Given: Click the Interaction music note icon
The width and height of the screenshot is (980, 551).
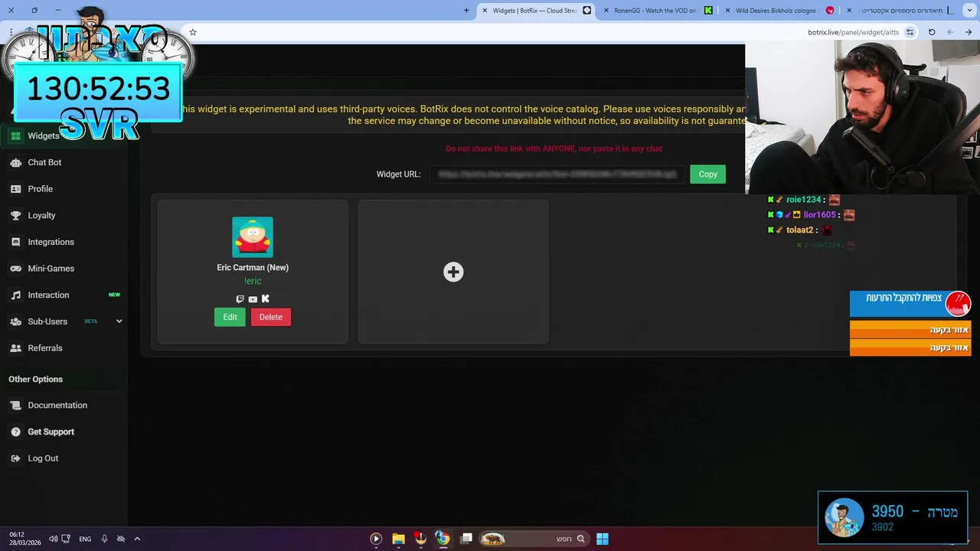Looking at the screenshot, I should 15,295.
